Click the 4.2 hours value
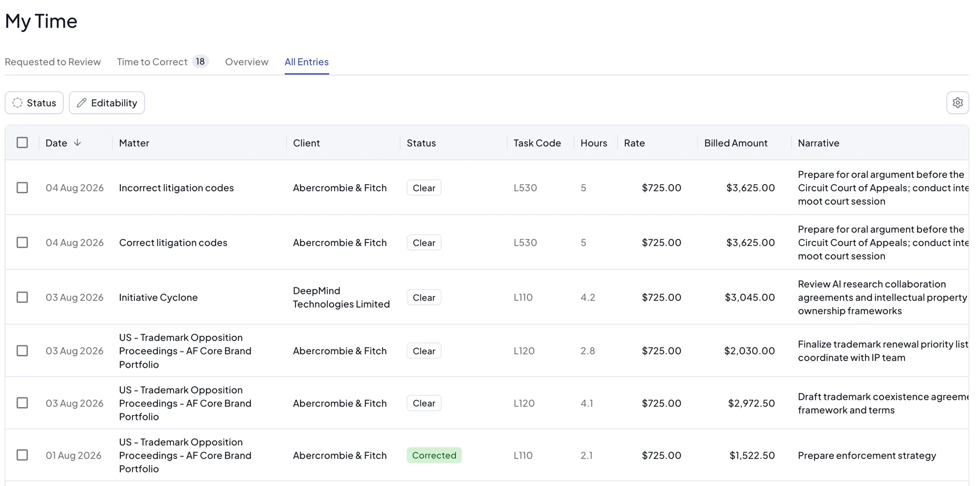This screenshot has height=486, width=980. click(x=588, y=297)
